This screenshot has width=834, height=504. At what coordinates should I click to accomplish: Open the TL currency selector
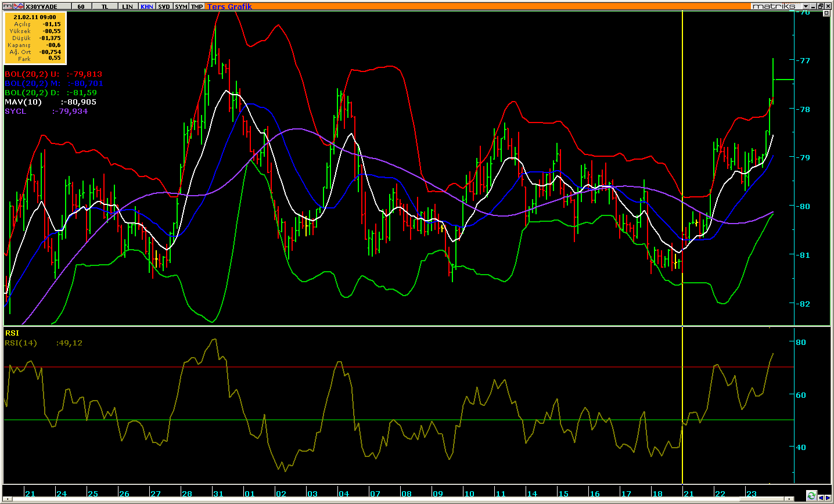[x=105, y=6]
